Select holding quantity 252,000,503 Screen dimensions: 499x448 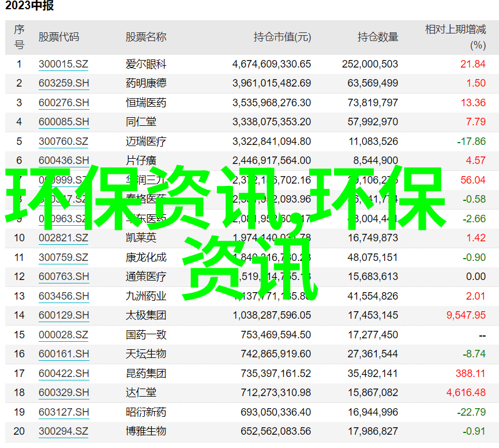(370, 64)
